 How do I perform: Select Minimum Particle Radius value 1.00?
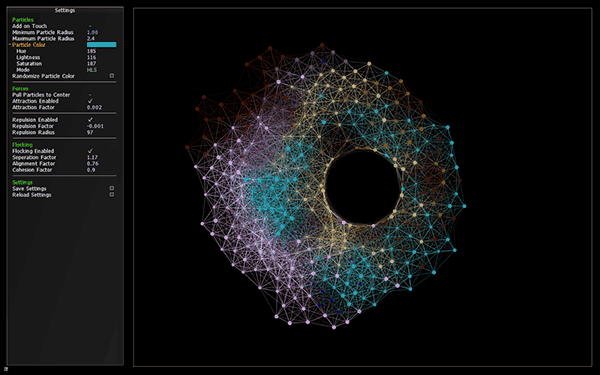pos(93,33)
